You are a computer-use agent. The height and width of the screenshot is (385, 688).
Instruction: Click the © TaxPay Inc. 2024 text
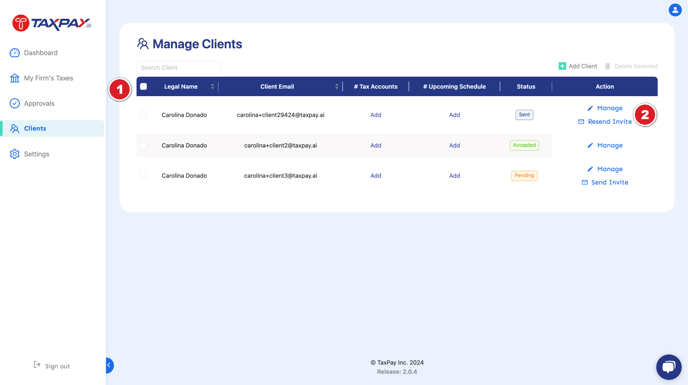point(397,363)
